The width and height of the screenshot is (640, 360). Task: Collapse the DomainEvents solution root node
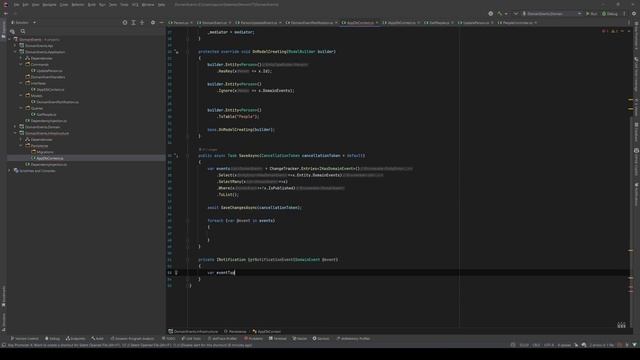pyautogui.click(x=10, y=40)
